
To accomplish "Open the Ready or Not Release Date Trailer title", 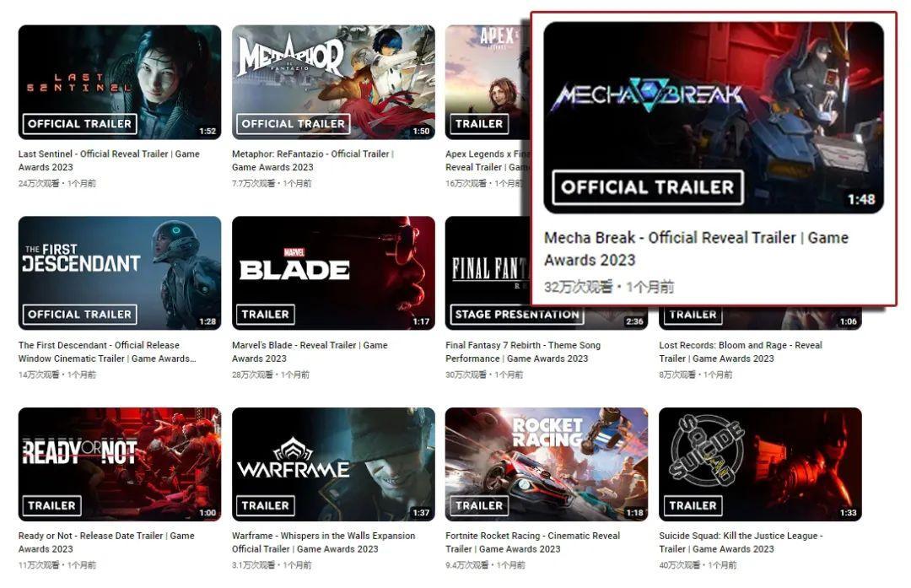I will 106,542.
